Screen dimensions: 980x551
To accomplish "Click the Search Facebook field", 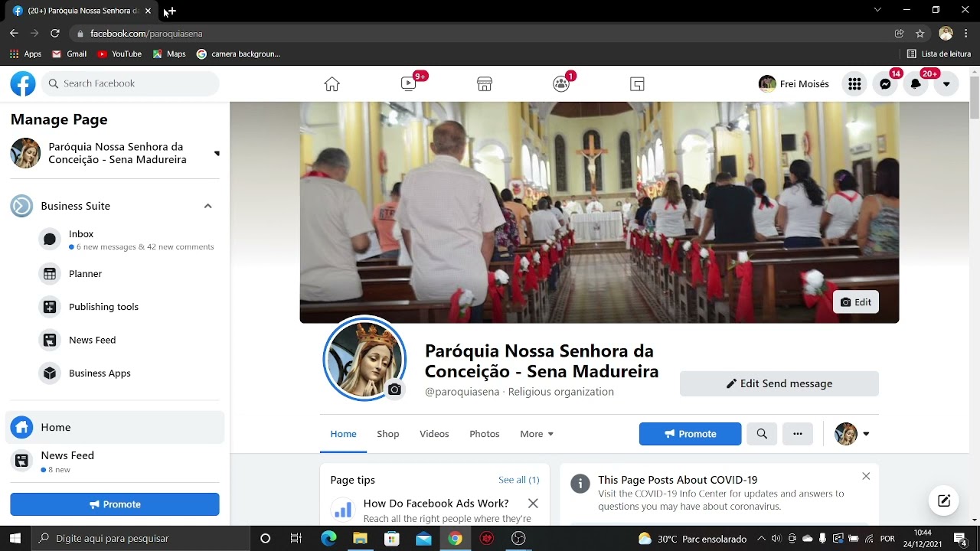I will 130,83.
